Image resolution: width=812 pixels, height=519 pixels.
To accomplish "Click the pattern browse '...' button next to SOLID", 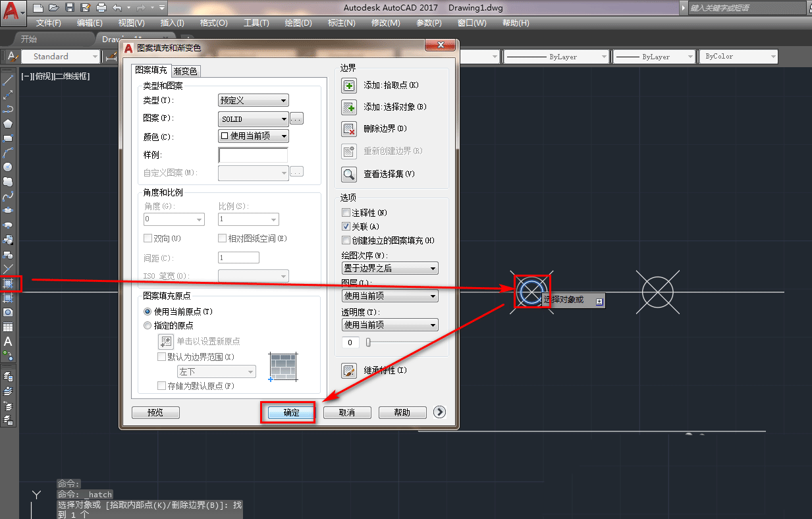I will pyautogui.click(x=297, y=119).
